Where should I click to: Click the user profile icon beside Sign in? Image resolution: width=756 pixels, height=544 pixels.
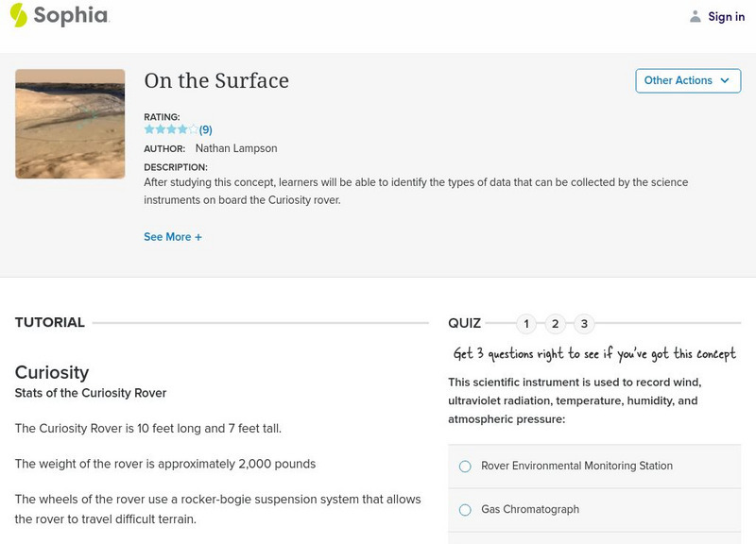(696, 16)
